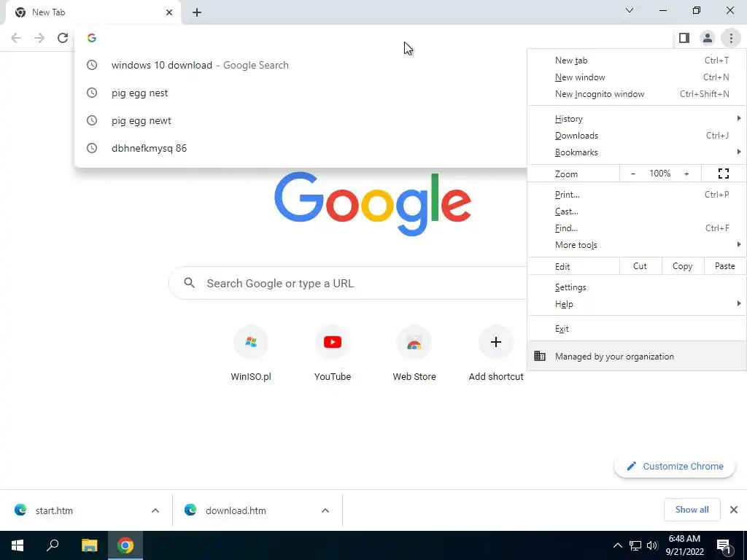
Task: Click Managed by your organization
Action: [x=637, y=356]
